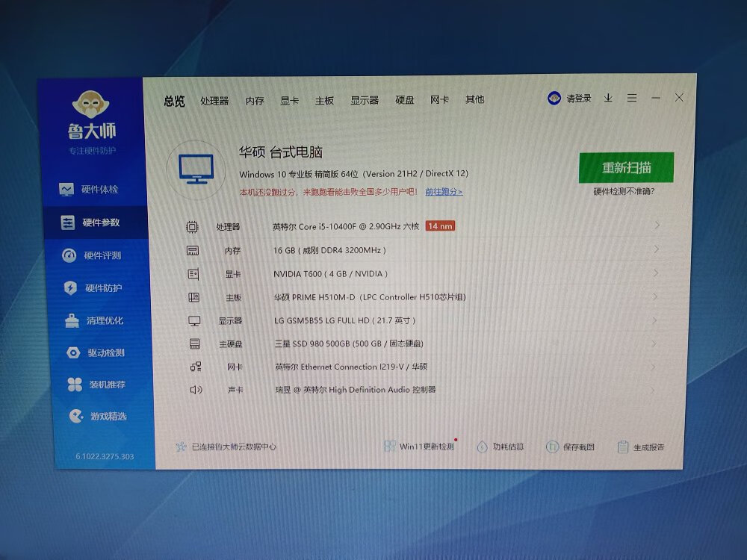This screenshot has width=747, height=560.
Task: Click the 保存截图 label
Action: point(579,447)
